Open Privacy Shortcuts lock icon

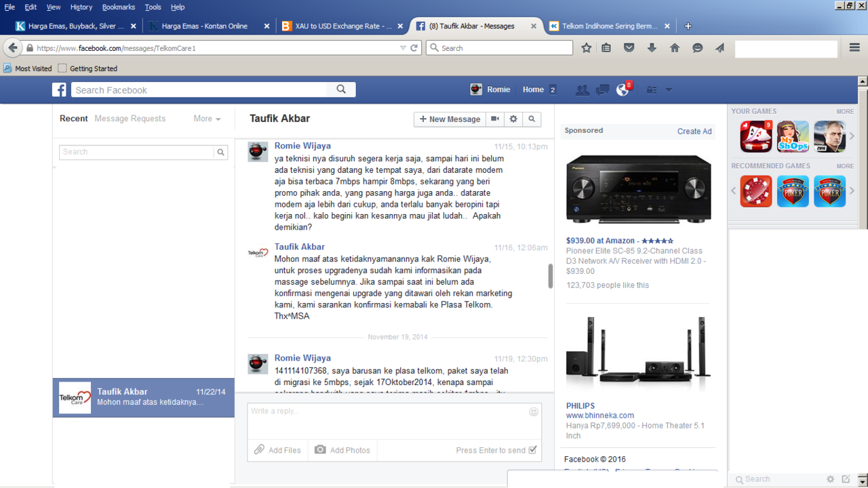coord(652,89)
